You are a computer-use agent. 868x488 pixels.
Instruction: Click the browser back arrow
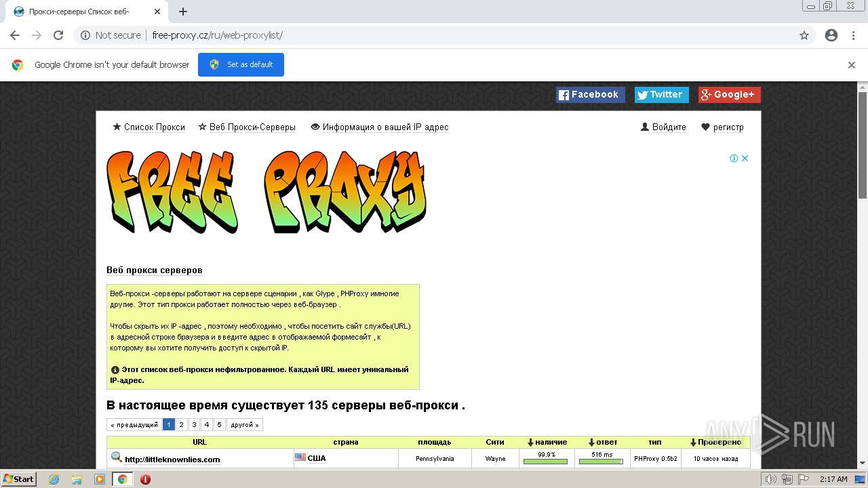15,35
